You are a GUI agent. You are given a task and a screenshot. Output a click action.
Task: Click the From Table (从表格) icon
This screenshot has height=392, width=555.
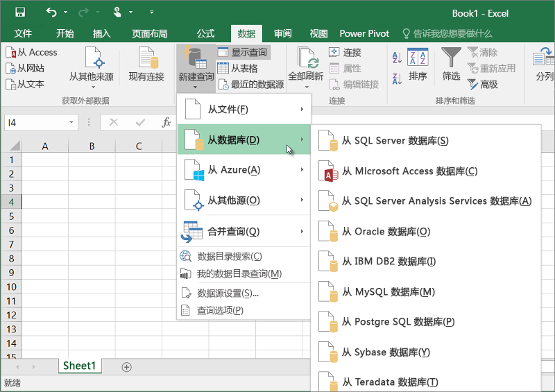(x=223, y=68)
